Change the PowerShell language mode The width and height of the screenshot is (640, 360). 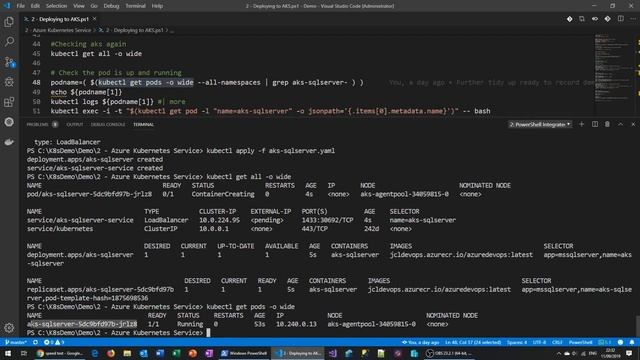(x=580, y=342)
